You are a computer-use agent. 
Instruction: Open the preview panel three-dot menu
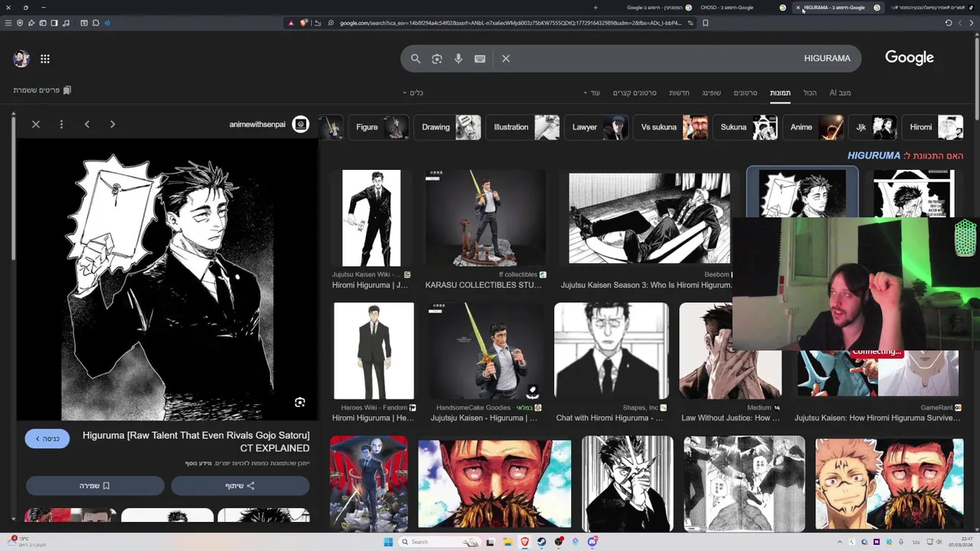coord(61,124)
